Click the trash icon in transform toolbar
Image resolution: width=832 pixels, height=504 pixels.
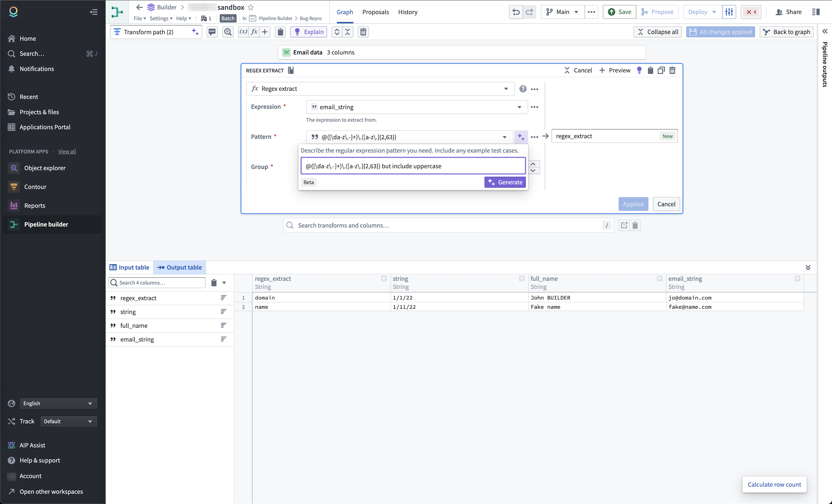(x=363, y=32)
